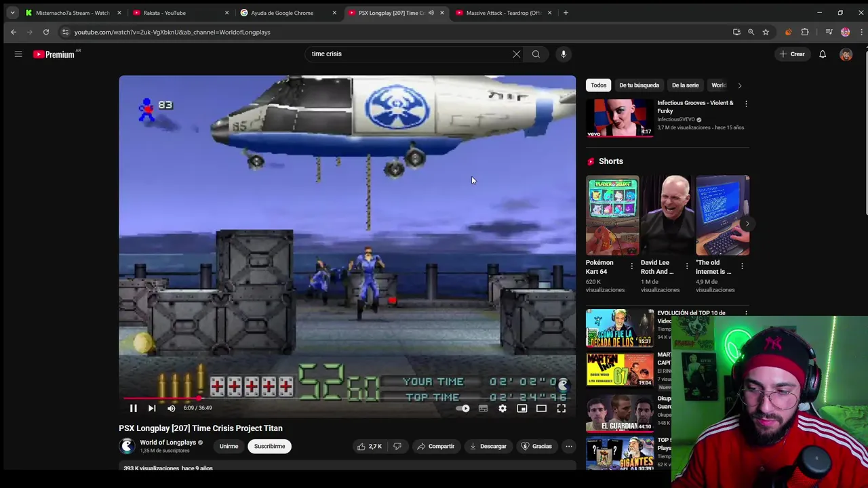Toggle theater mode
The image size is (868, 488).
pos(541,408)
